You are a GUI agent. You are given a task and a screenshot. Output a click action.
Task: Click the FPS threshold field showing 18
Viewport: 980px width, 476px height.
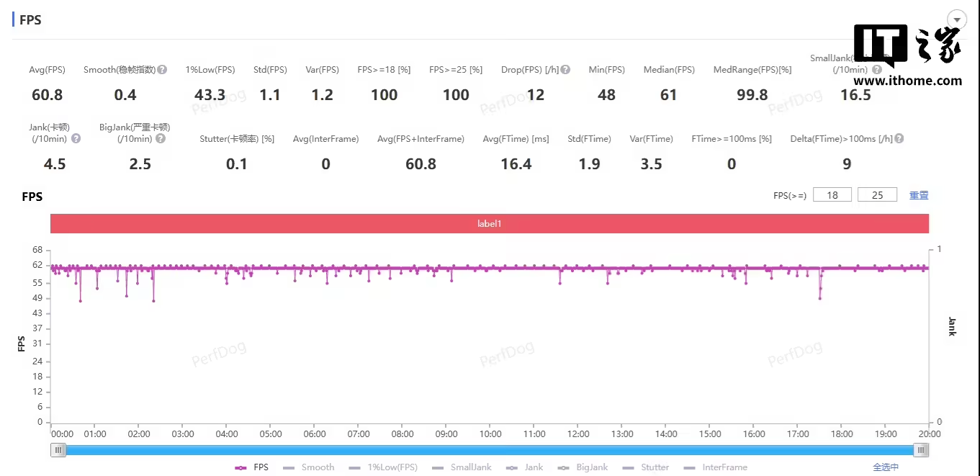pyautogui.click(x=832, y=195)
